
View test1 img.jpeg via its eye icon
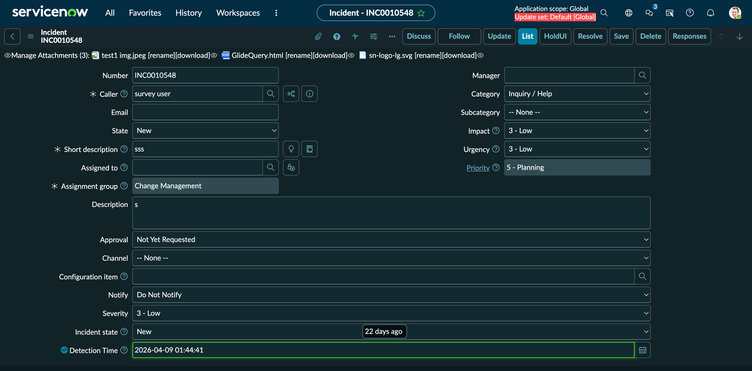[x=214, y=55]
